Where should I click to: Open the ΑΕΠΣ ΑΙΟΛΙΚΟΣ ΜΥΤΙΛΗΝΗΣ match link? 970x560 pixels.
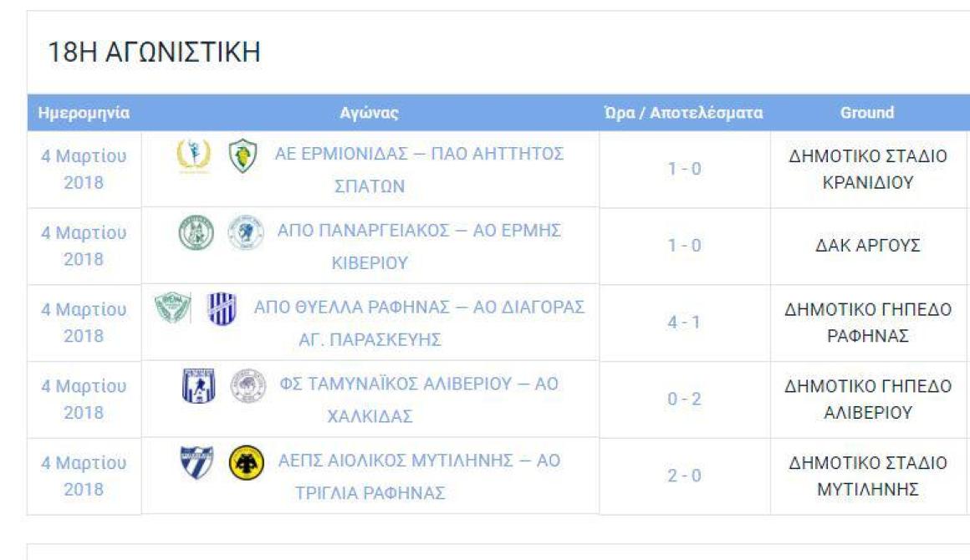(419, 476)
